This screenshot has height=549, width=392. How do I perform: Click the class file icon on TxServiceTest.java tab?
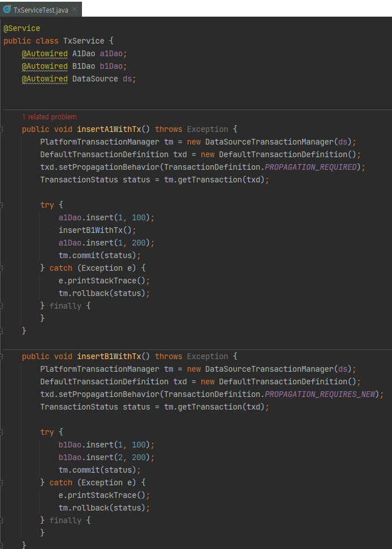click(x=7, y=9)
